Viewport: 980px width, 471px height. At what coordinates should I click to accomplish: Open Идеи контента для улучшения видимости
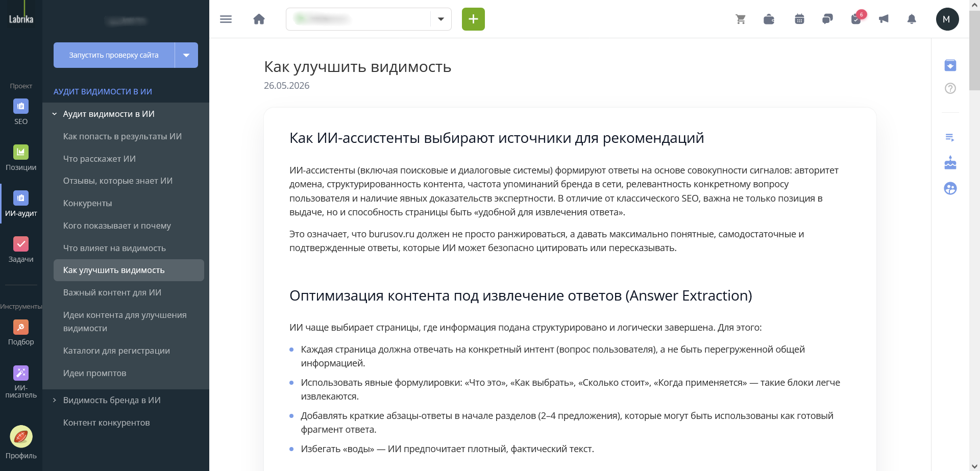tap(125, 321)
